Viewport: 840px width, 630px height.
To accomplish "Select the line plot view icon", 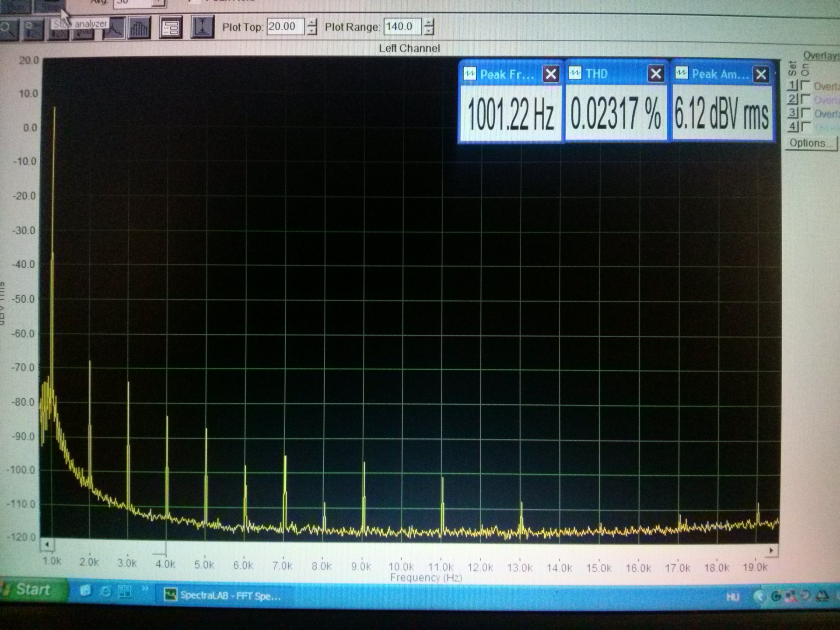I will [x=114, y=28].
